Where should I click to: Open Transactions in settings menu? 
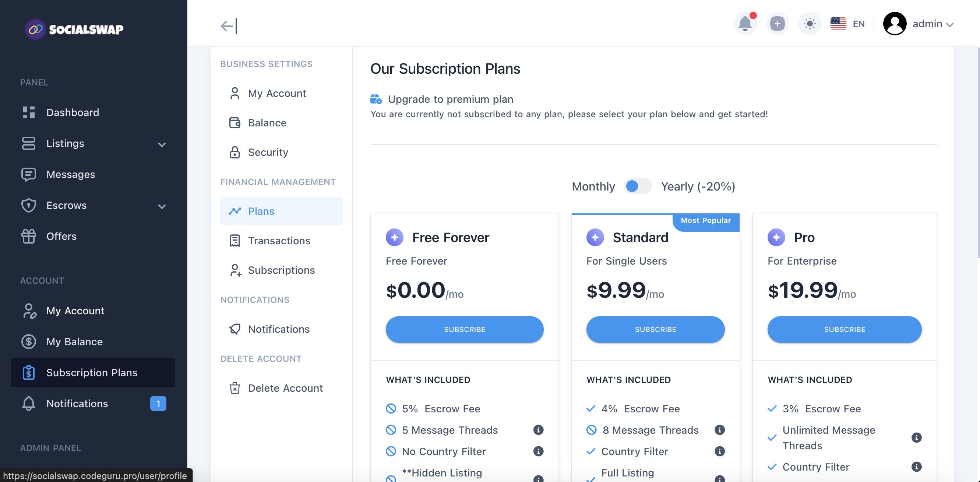279,241
